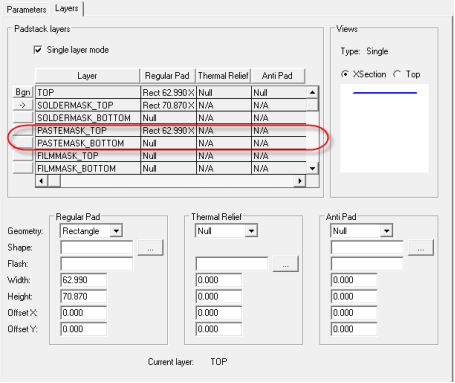Click the Regular Pad Height field 70.870

pos(84,296)
